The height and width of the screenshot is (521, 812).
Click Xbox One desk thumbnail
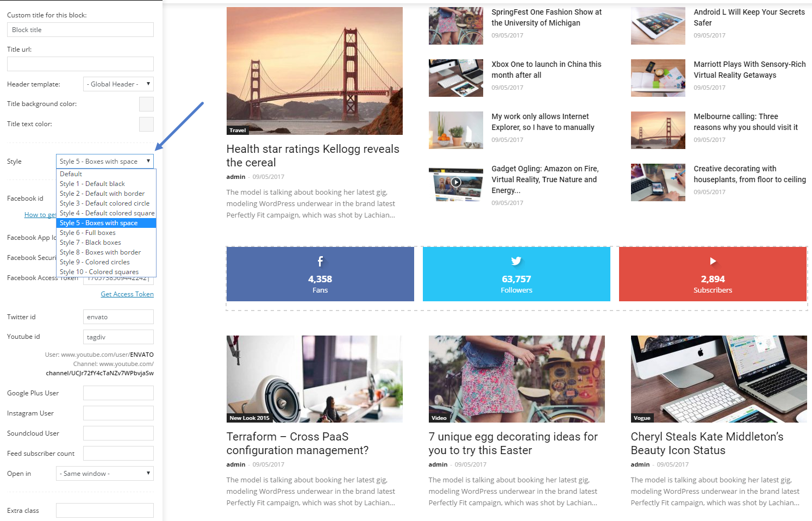pos(456,78)
